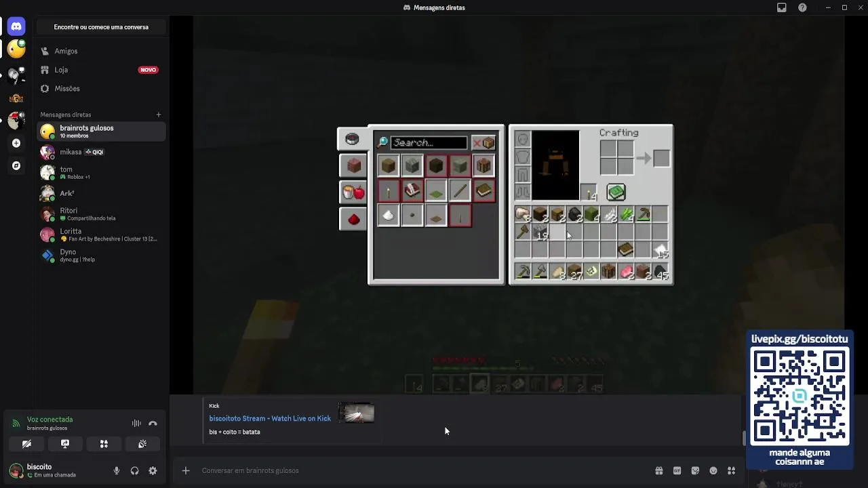Deafen headphones toggle
This screenshot has height=488, width=868.
(134, 470)
